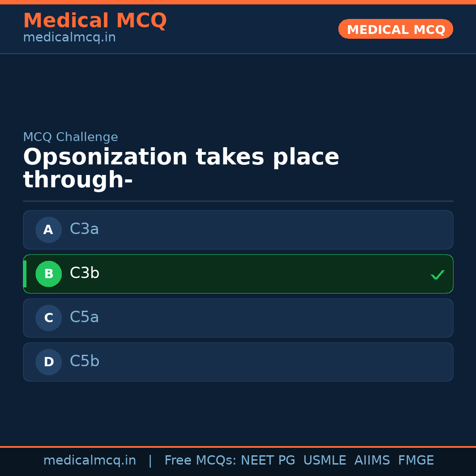Viewport: 476px width, 476px height.
Task: Click the Medical MCQ site title
Action: tap(95, 21)
